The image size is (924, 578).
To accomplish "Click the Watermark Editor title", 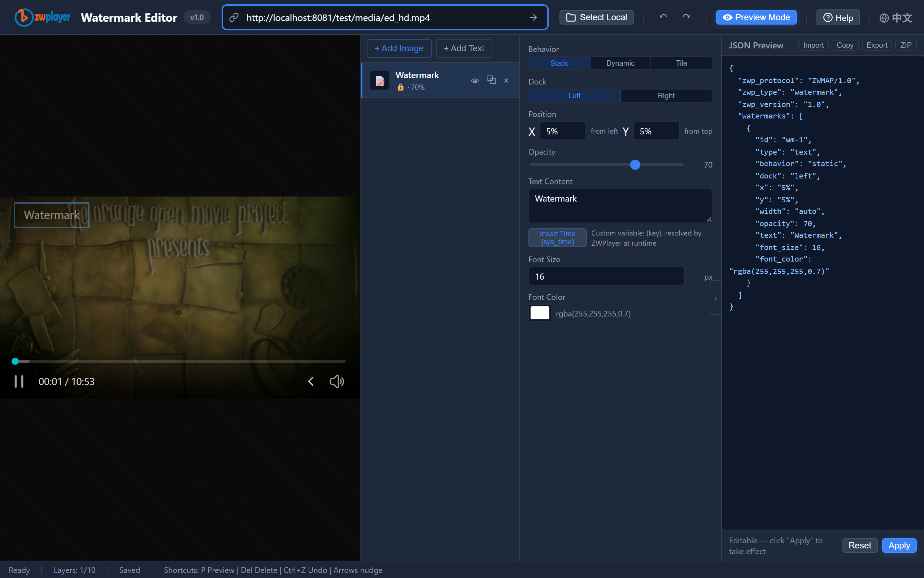I will 129,18.
